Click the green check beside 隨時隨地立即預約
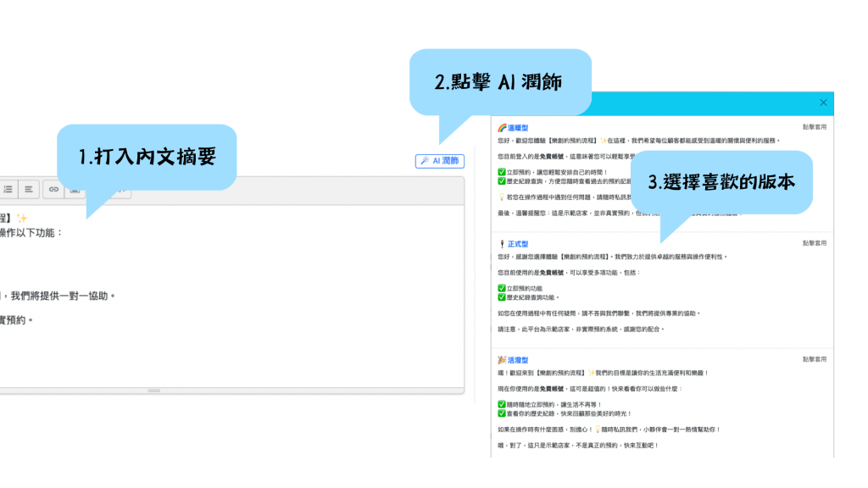Screen dimensions: 868x488 tap(501, 404)
